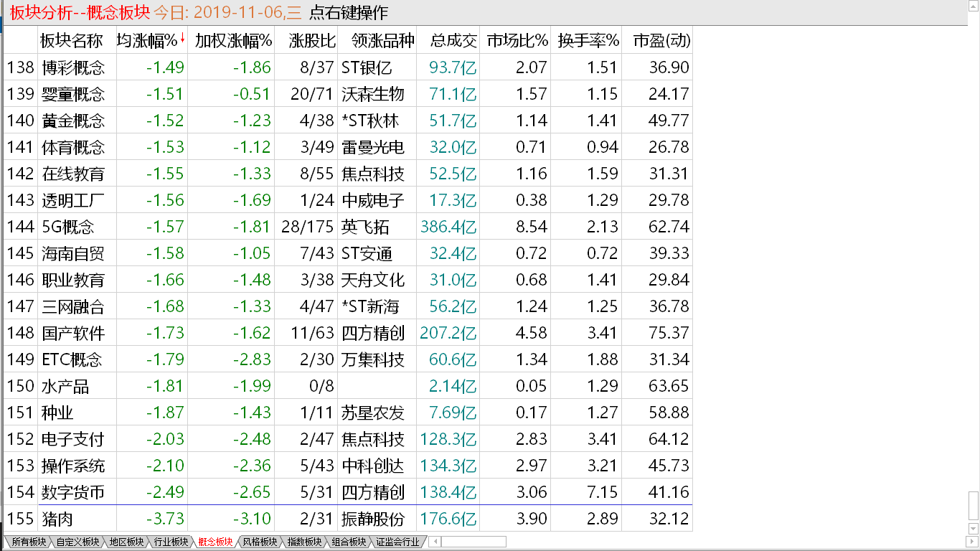Select the 概念板块 tab
Screen dimensions: 980x551
[x=215, y=542]
